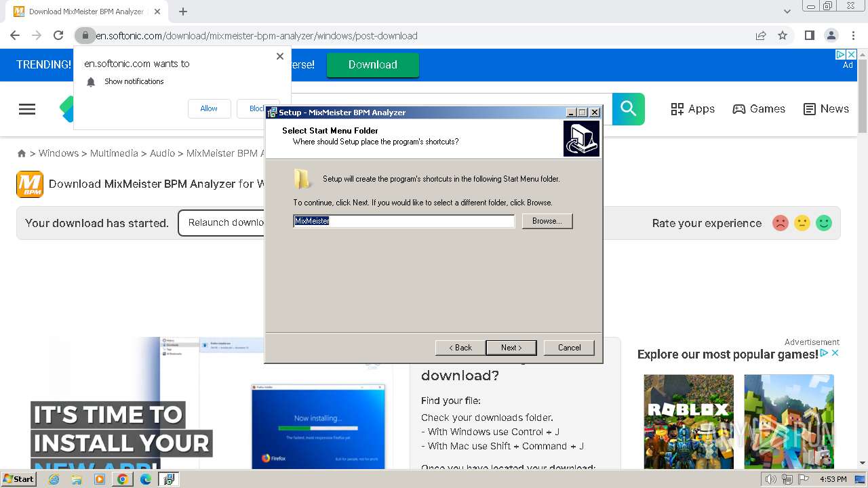Reload the Softonic page
The width and height of the screenshot is (868, 488).
(58, 35)
